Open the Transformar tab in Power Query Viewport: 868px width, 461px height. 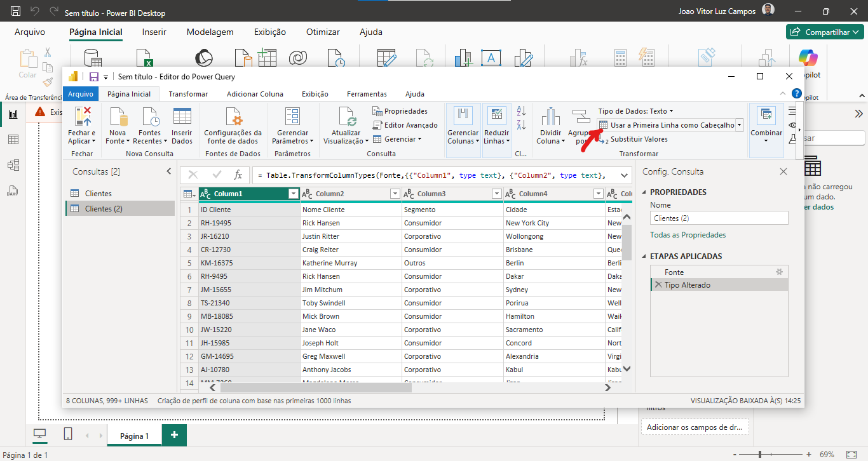click(188, 94)
